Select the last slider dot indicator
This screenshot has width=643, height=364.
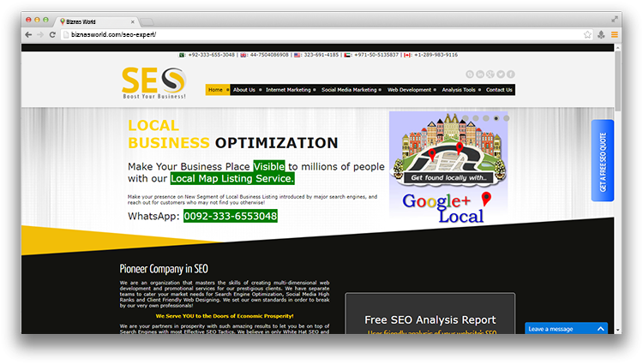tap(507, 118)
